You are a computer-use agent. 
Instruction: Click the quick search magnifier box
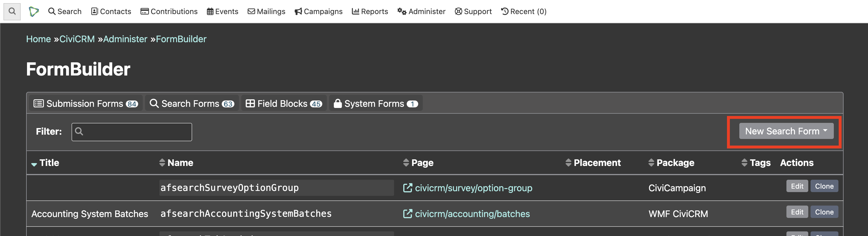[12, 11]
